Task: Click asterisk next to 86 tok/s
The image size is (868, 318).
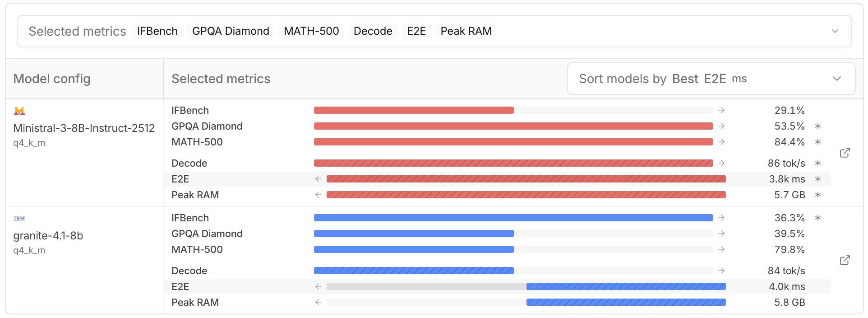Action: [817, 163]
